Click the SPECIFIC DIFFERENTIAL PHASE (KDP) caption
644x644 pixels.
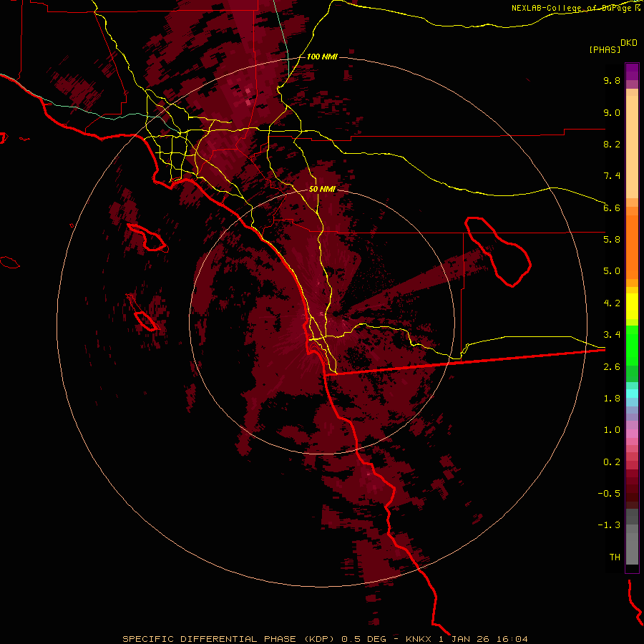coord(230,639)
